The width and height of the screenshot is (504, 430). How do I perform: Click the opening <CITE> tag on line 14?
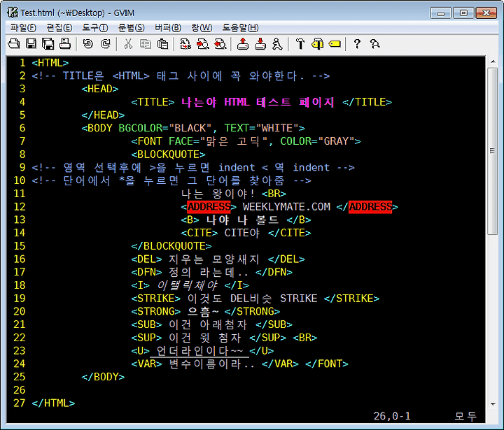tap(199, 233)
